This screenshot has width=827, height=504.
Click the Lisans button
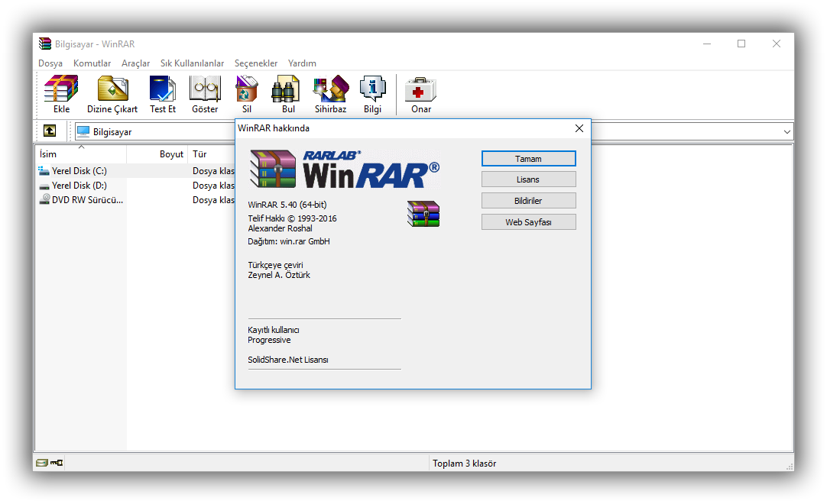528,179
